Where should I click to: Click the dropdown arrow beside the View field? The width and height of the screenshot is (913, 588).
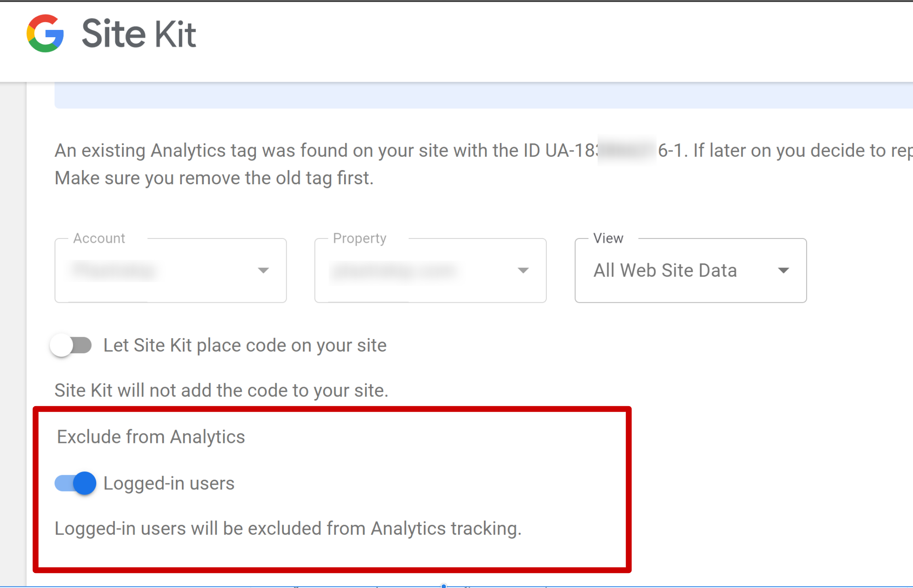coord(784,270)
